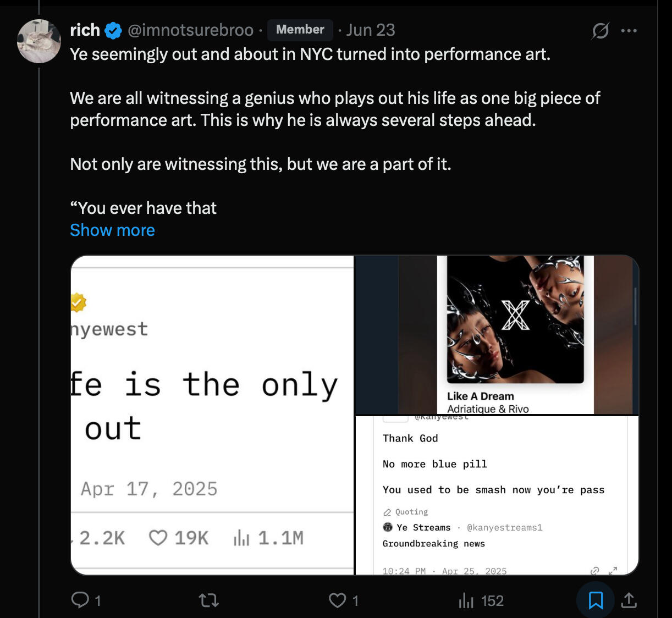
Task: Open the Jun 23 timestamp link
Action: (371, 30)
